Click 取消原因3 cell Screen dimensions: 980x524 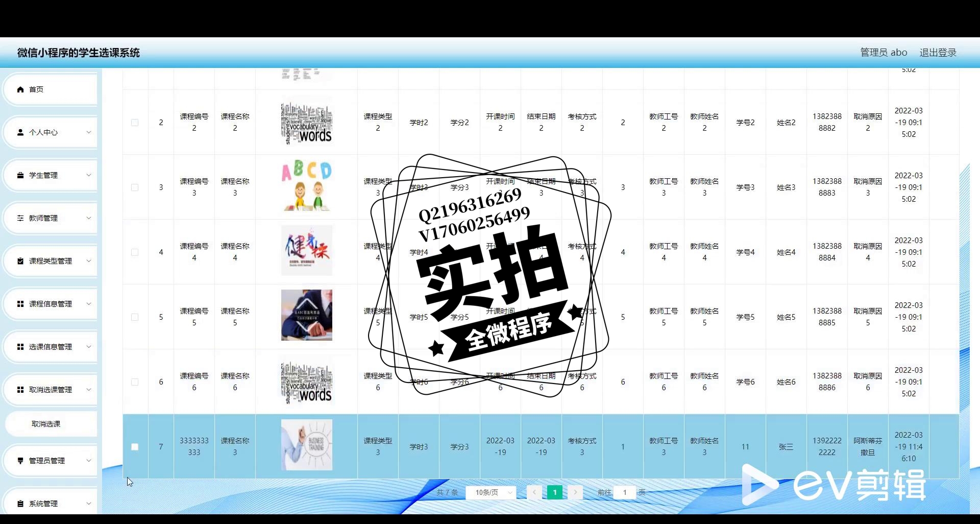coord(868,187)
